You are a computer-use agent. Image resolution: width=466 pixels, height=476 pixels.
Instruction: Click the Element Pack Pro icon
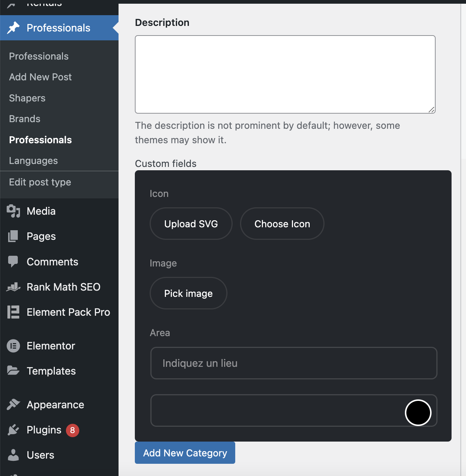click(x=13, y=312)
